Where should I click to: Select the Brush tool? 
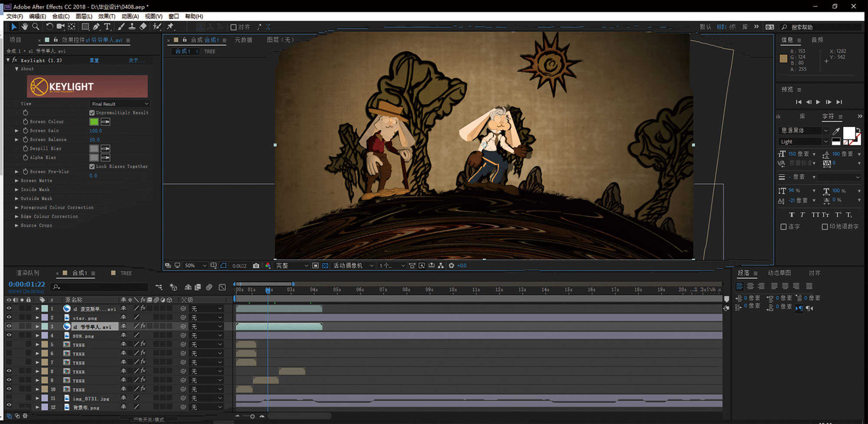pyautogui.click(x=121, y=27)
